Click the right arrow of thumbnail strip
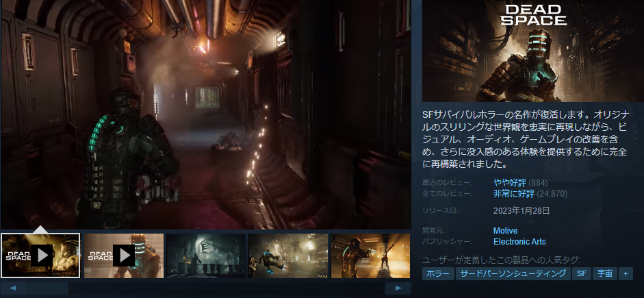Screen dimensions: 644x298 tap(398, 288)
